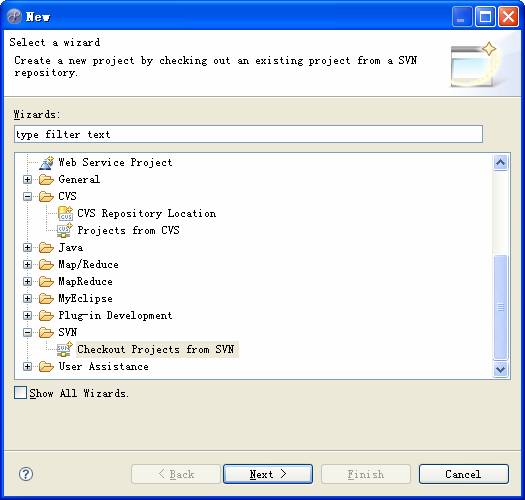
Task: Select the Plug-in Development label
Action: click(116, 316)
